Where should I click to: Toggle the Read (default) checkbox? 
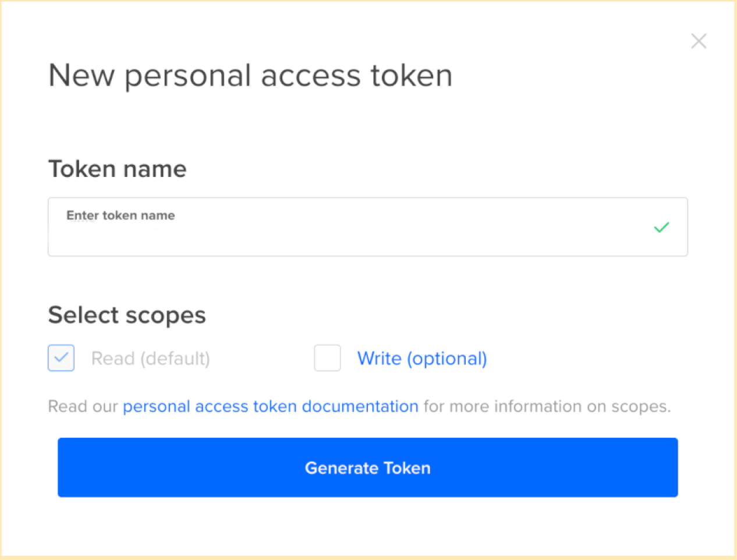[61, 358]
